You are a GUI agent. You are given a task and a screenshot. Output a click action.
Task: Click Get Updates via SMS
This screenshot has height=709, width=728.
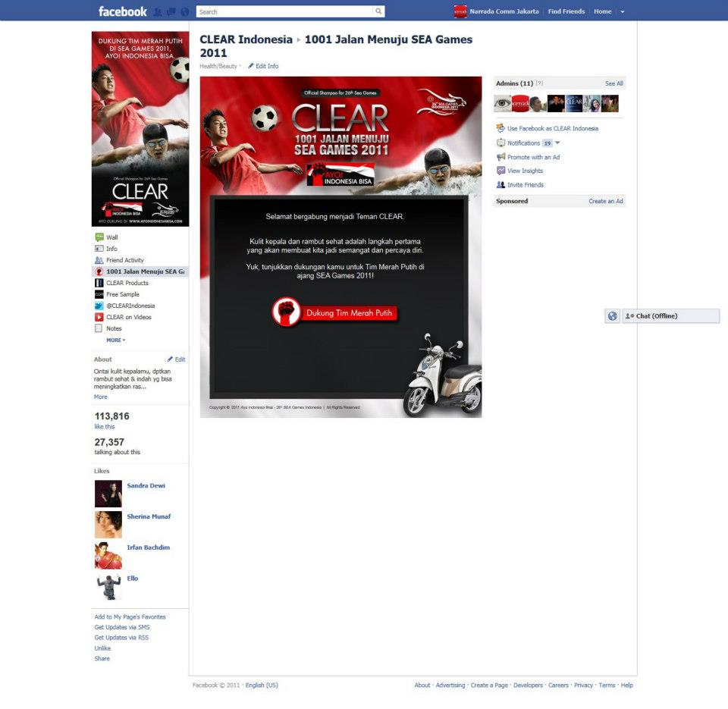(122, 627)
